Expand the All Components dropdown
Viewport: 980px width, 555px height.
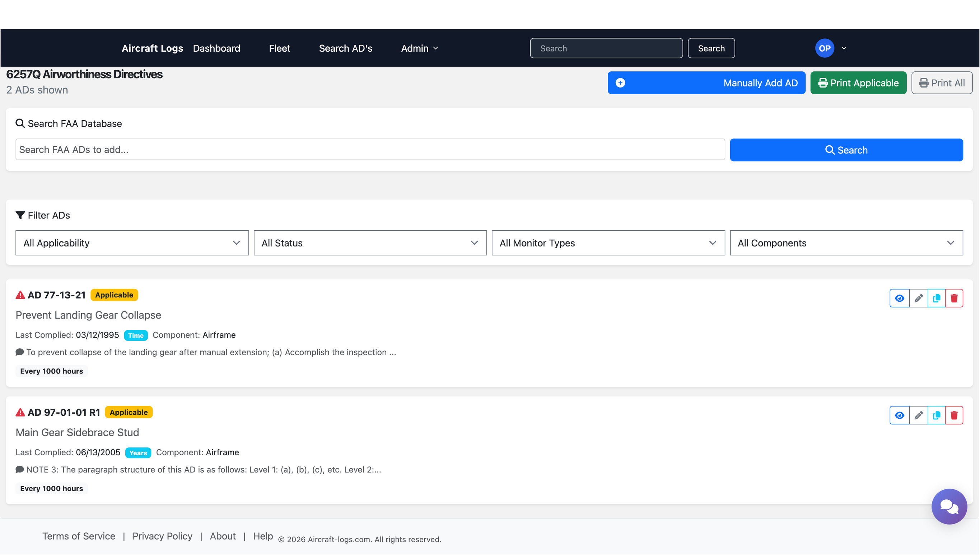(x=846, y=243)
